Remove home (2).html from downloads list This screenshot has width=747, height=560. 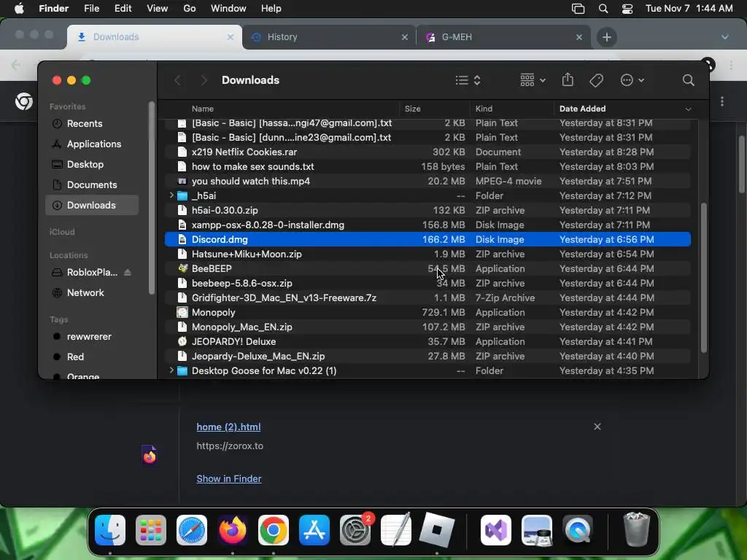pyautogui.click(x=597, y=427)
